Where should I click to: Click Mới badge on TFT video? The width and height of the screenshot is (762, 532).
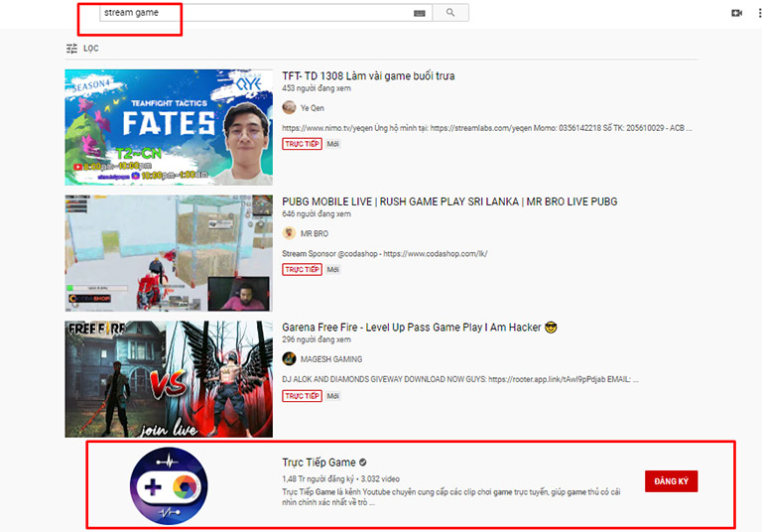coord(333,144)
